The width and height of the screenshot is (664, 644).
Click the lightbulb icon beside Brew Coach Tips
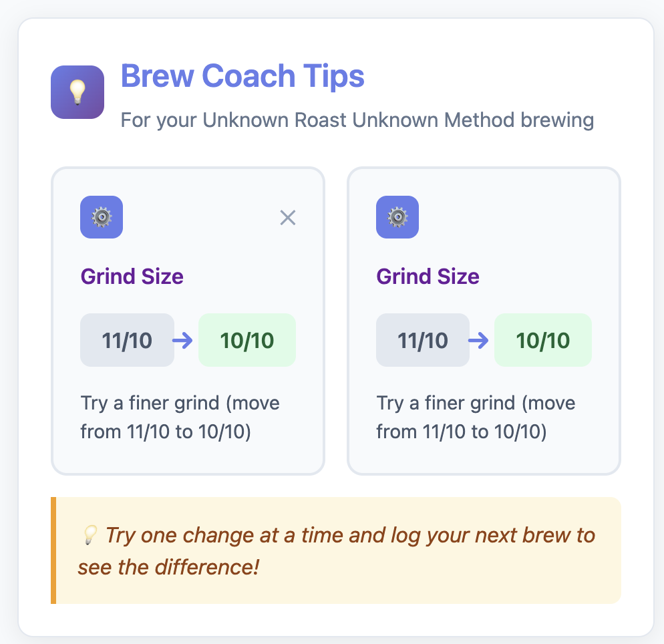click(77, 92)
